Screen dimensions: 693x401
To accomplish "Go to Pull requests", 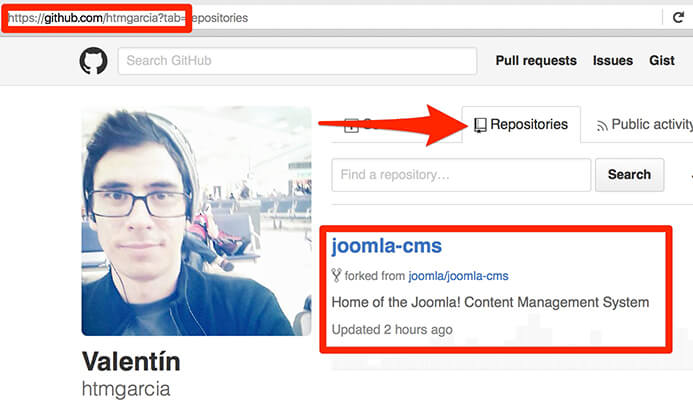I will point(536,61).
